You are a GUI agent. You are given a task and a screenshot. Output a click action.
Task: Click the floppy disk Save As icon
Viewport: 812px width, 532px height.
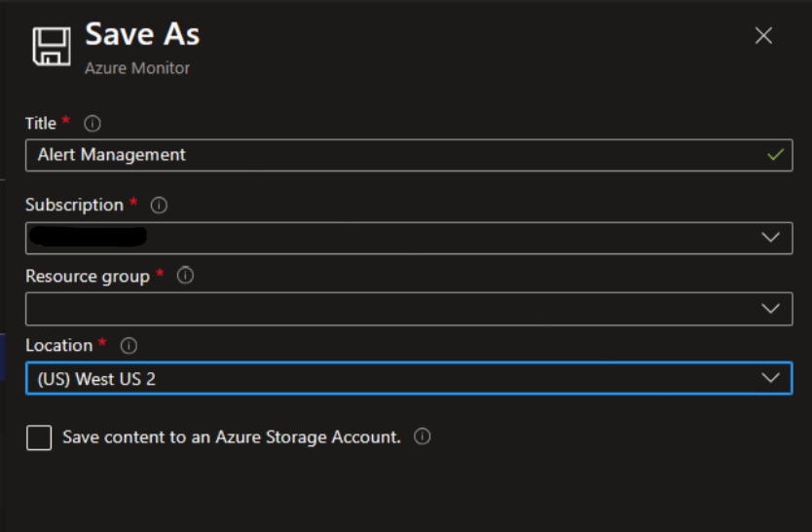tap(53, 46)
